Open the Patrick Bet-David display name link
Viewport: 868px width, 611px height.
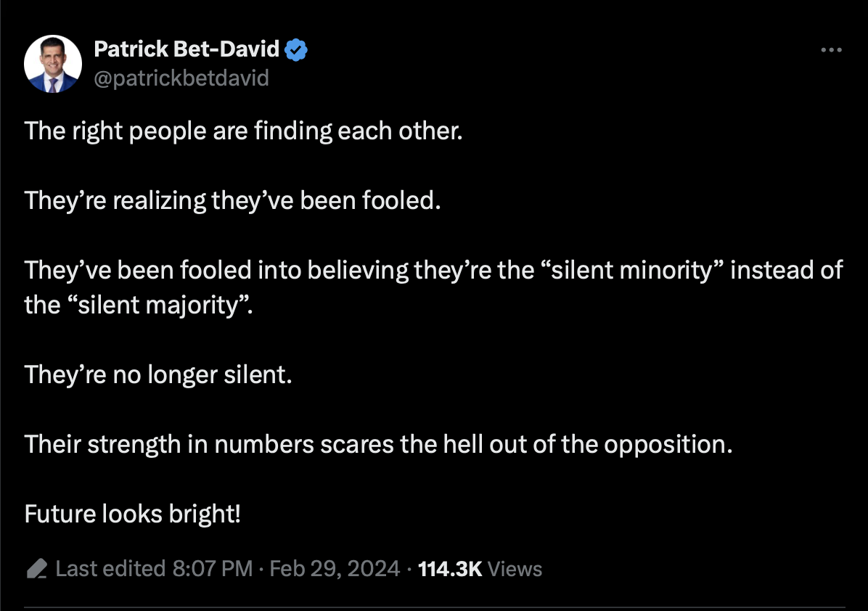(187, 49)
